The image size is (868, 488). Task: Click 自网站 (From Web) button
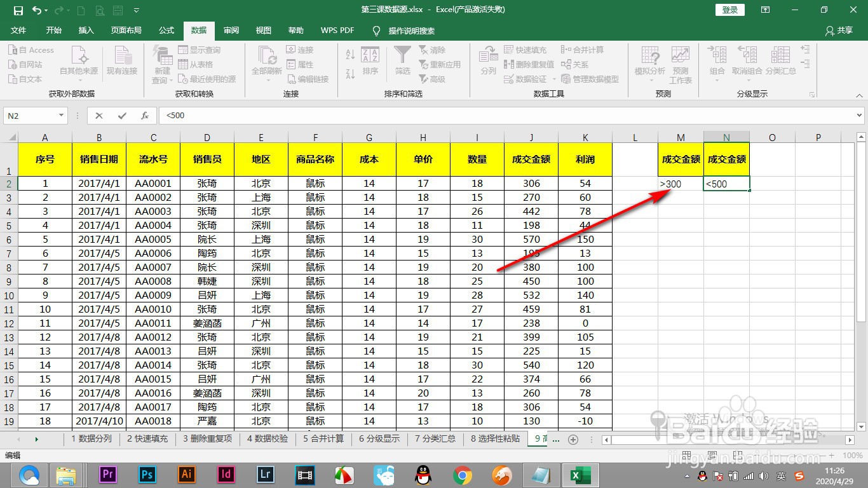25,64
